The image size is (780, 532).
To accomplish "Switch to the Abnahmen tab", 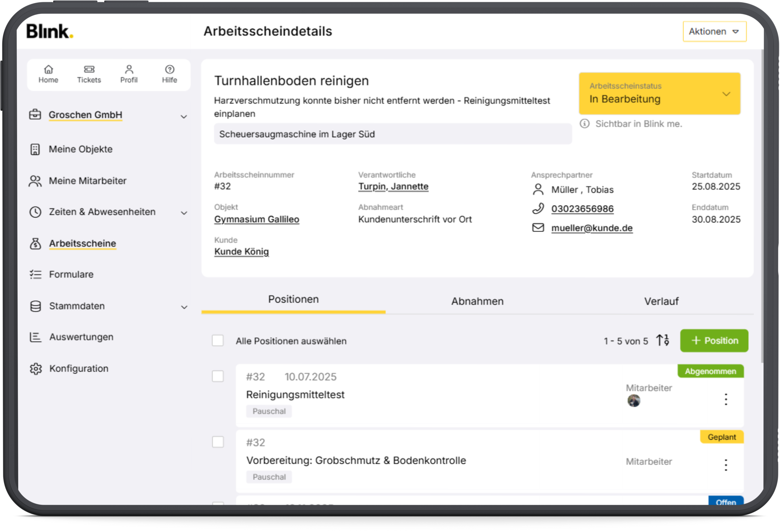I will [x=477, y=301].
